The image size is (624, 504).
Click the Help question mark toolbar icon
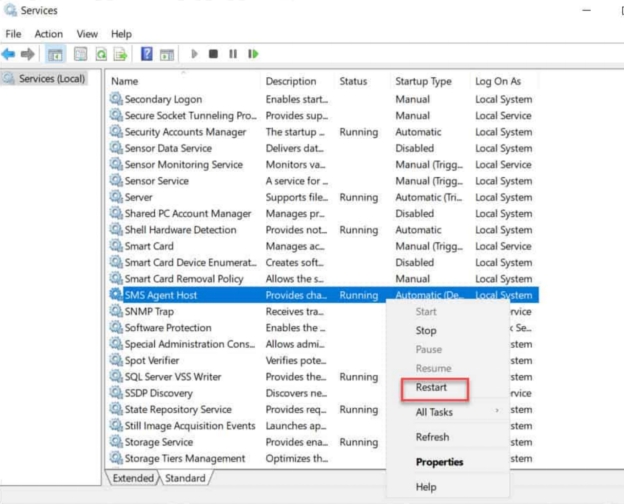click(147, 53)
